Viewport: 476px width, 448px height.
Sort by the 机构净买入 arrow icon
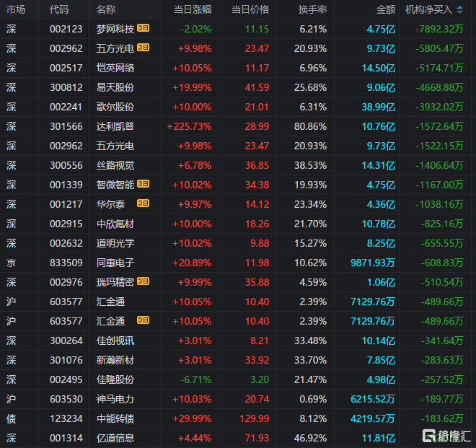(x=459, y=9)
